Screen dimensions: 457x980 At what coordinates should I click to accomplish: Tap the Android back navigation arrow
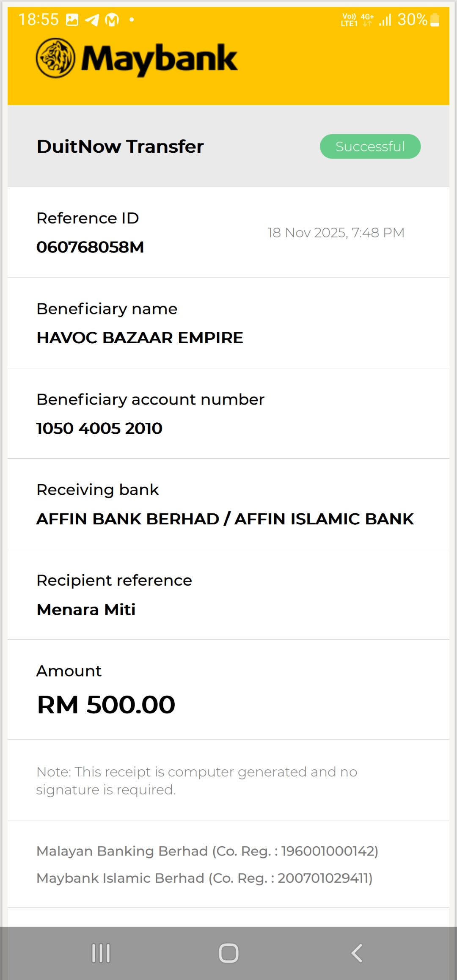pos(357,953)
